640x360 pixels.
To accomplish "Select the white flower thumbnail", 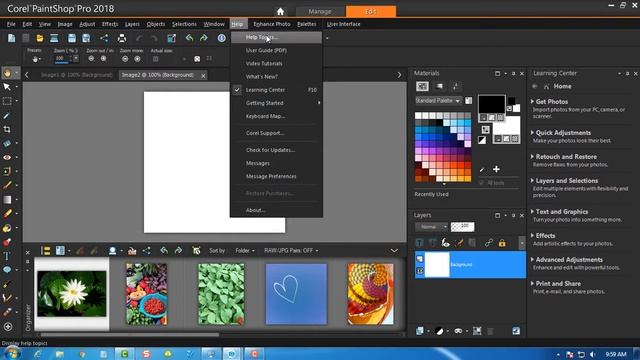I will (x=72, y=294).
